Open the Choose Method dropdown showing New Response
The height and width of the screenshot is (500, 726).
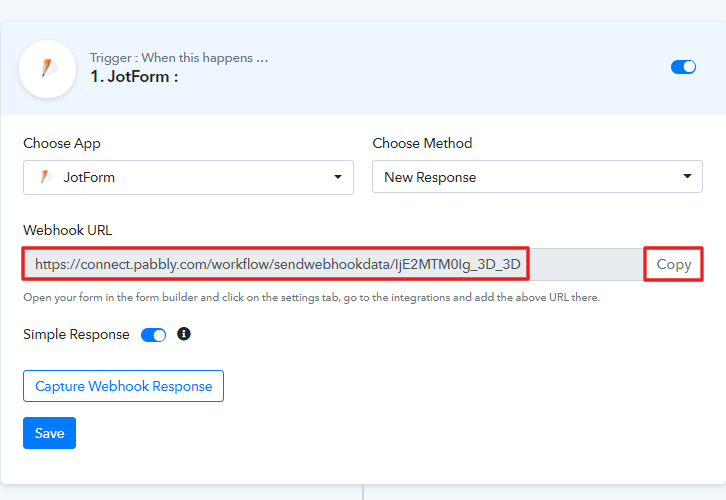(x=537, y=177)
